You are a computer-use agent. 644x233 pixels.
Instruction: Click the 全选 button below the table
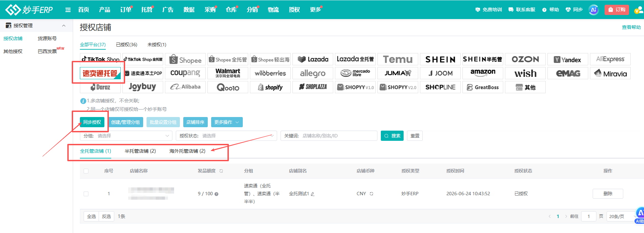tap(91, 216)
